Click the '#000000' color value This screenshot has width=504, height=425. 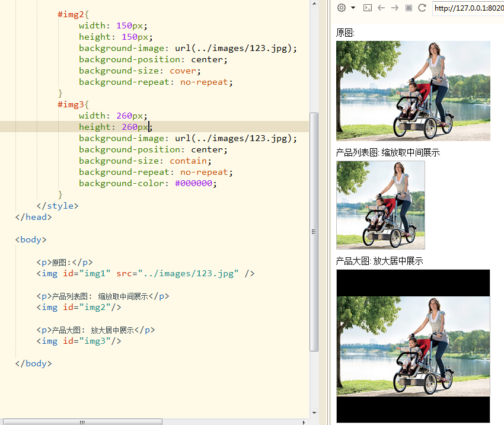193,183
